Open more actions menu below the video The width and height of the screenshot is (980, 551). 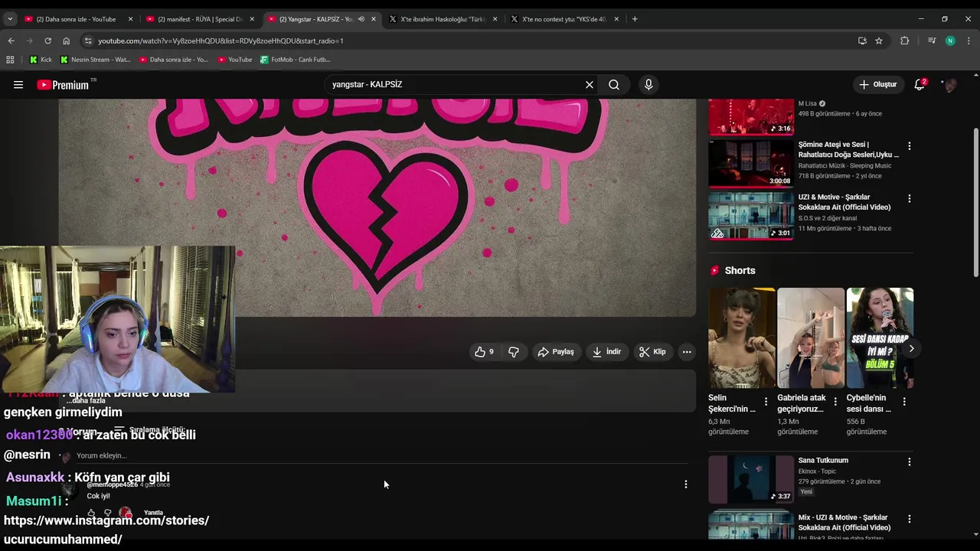point(687,352)
